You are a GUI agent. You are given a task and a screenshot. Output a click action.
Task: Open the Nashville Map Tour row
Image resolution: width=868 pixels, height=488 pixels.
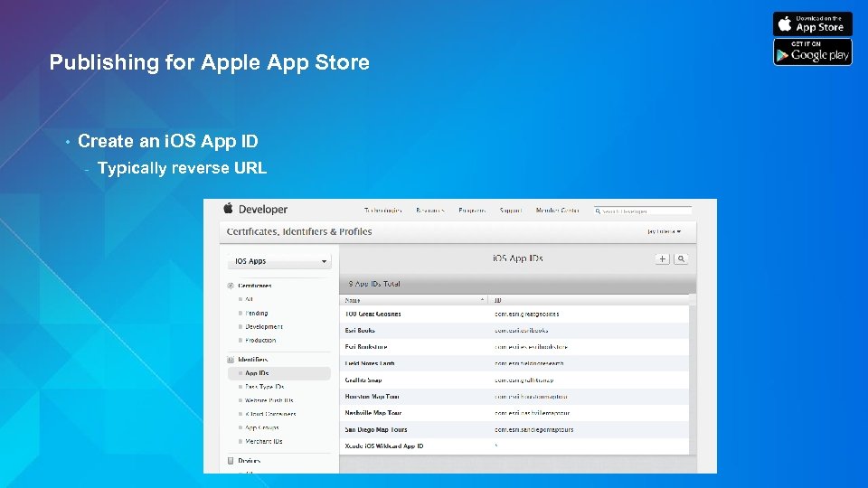click(514, 413)
